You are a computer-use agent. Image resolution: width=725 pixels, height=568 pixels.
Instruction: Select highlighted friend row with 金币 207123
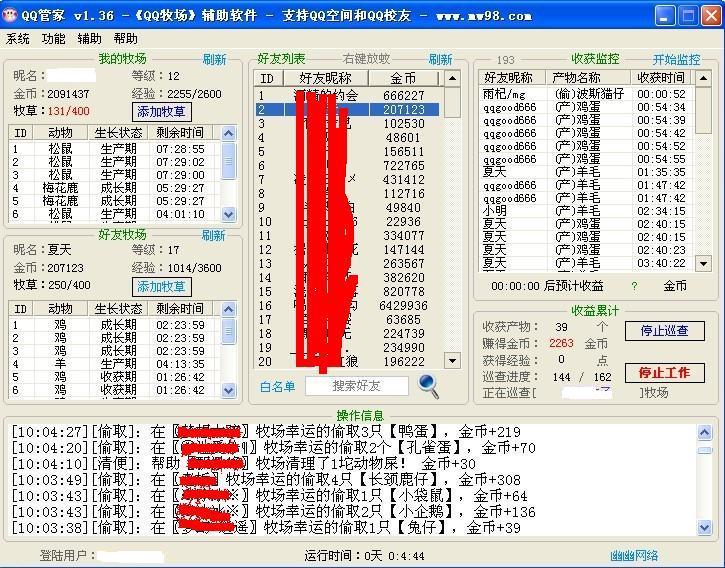coord(347,110)
